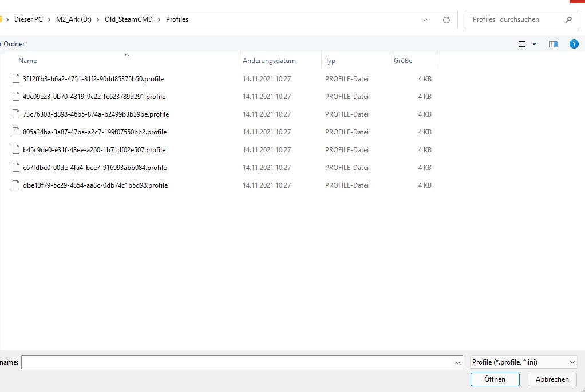Viewport: 585px width, 392px height.
Task: Select 49c09e23-0b70-4319 profile file
Action: (94, 97)
